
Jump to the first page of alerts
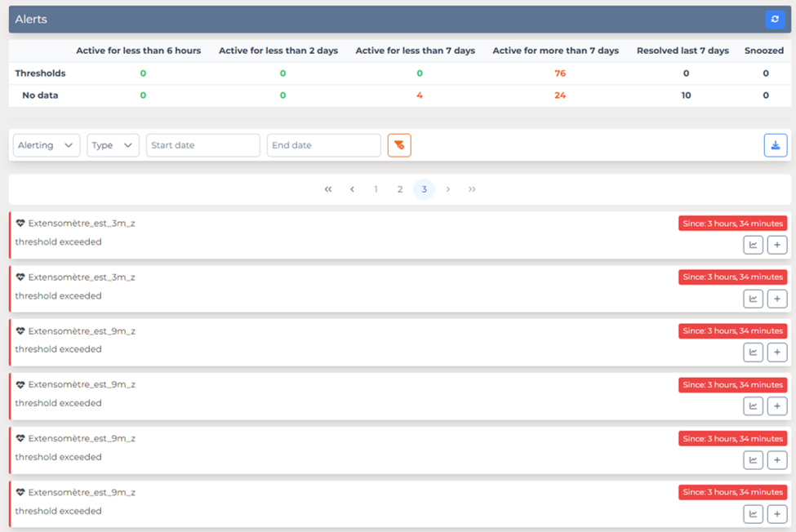pyautogui.click(x=328, y=189)
